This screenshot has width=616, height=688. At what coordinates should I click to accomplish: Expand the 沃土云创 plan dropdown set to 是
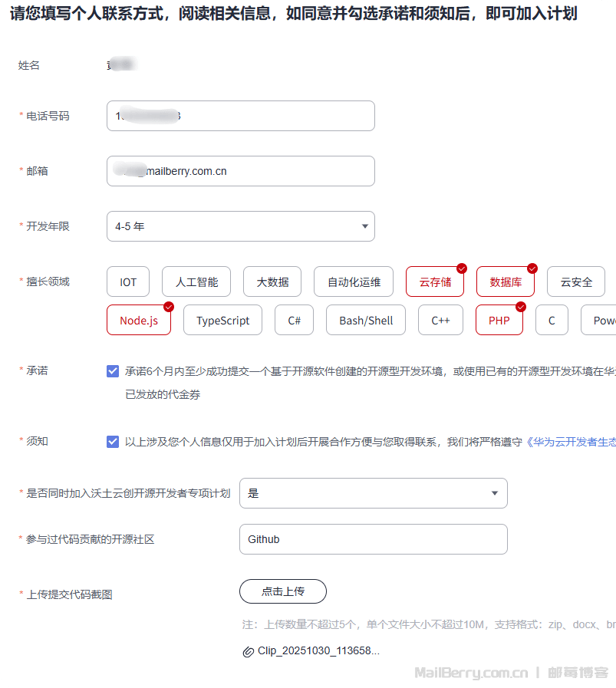[x=373, y=493]
